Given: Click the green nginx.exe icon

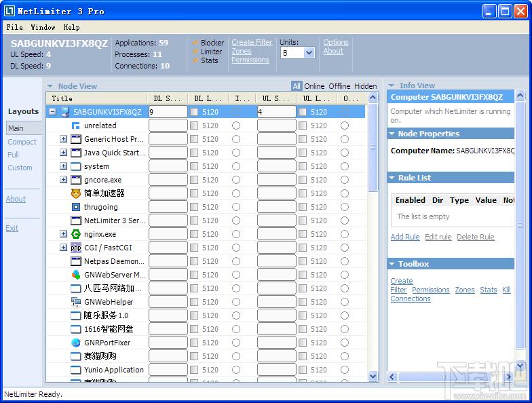Looking at the screenshot, I should (x=76, y=234).
